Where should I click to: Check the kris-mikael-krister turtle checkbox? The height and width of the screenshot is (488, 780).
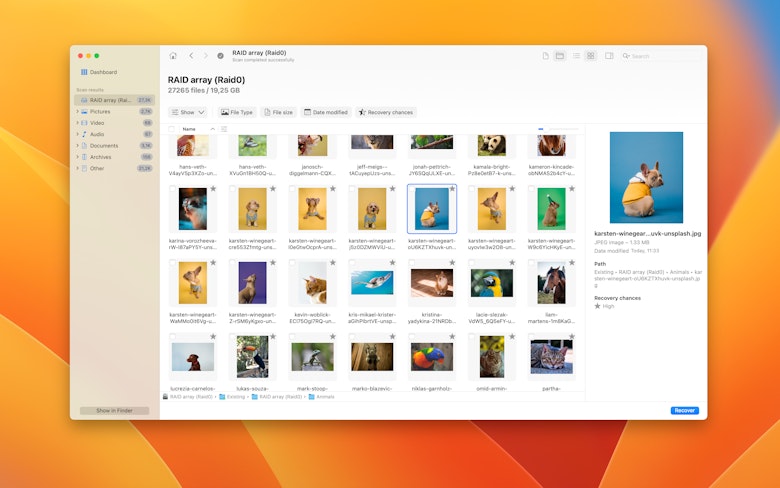pos(352,262)
